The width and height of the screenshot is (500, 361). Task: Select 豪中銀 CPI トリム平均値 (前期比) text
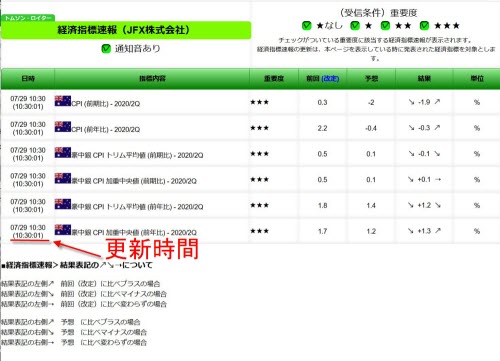(x=137, y=155)
